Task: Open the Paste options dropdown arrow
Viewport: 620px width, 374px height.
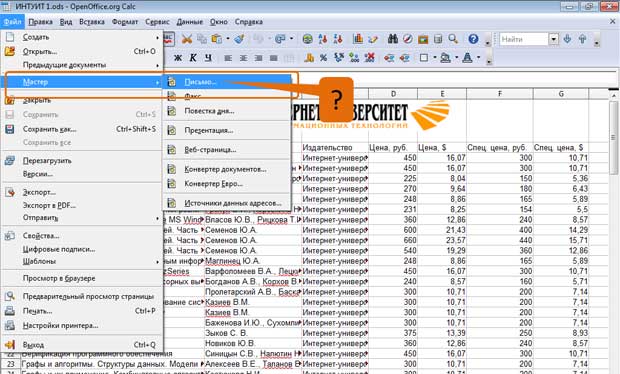Action: click(228, 39)
